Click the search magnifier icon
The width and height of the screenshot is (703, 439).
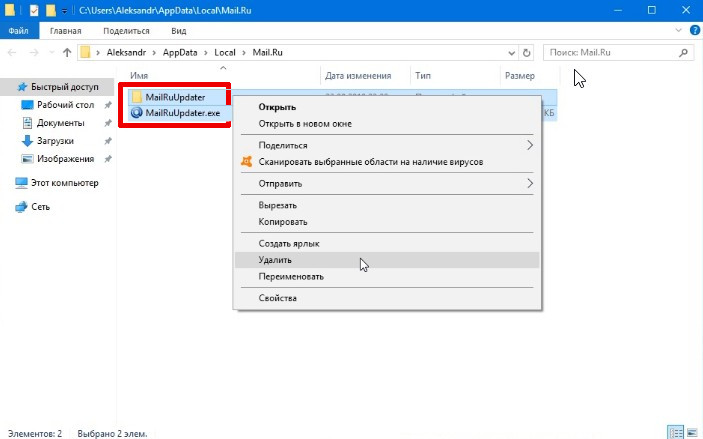pyautogui.click(x=683, y=53)
